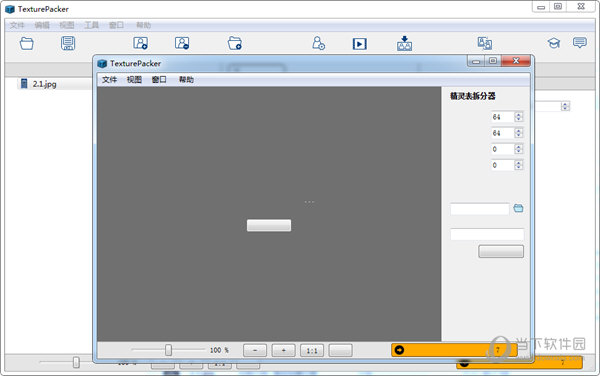
Task: Click the add smart folder icon
Action: (x=235, y=43)
